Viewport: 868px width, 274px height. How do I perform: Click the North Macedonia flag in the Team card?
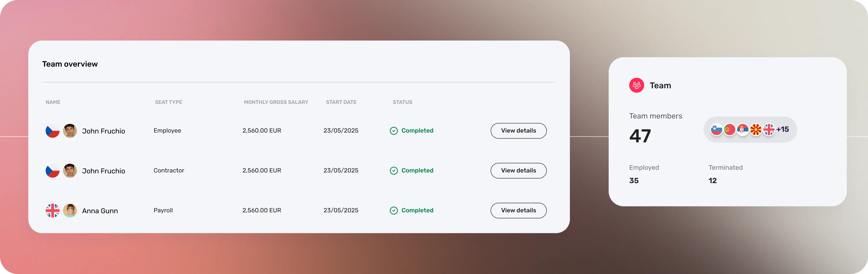point(756,130)
